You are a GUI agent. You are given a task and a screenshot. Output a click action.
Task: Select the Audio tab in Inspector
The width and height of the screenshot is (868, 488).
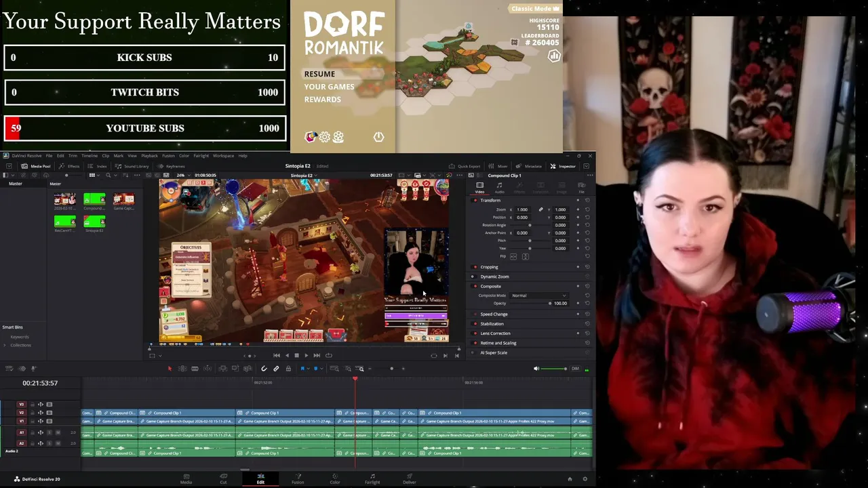(x=500, y=187)
